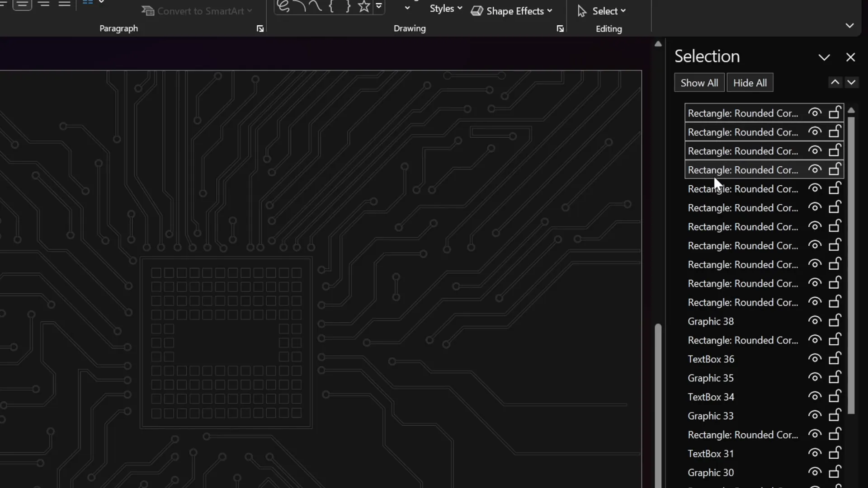Toggle visibility of TextBox 34
This screenshot has width=868, height=488.
(815, 397)
